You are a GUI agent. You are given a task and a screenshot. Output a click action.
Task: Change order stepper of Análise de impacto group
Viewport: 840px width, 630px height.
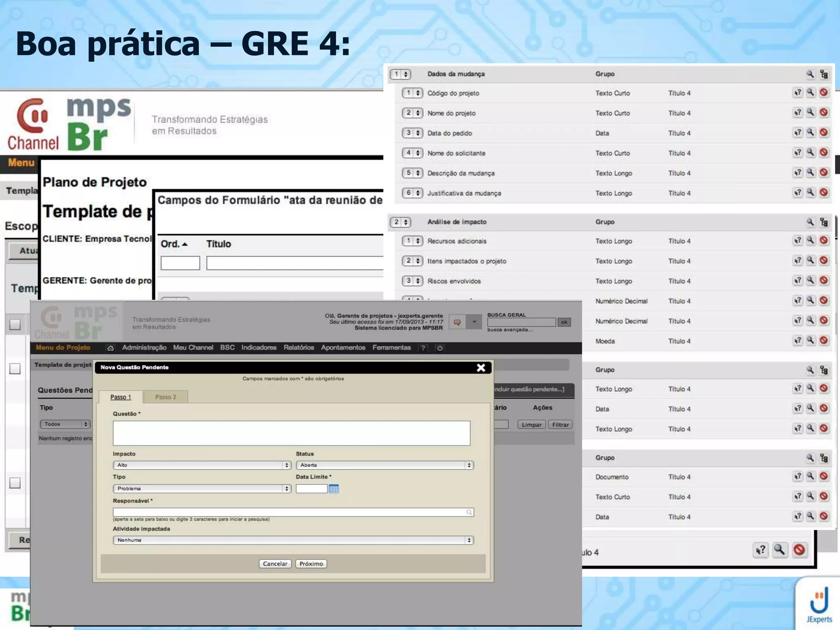(400, 222)
